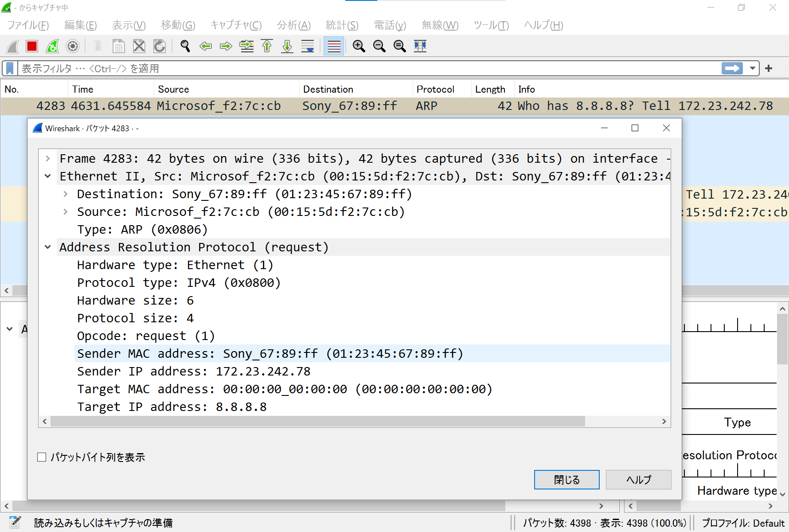Open the 編集(E) menu

click(80, 25)
